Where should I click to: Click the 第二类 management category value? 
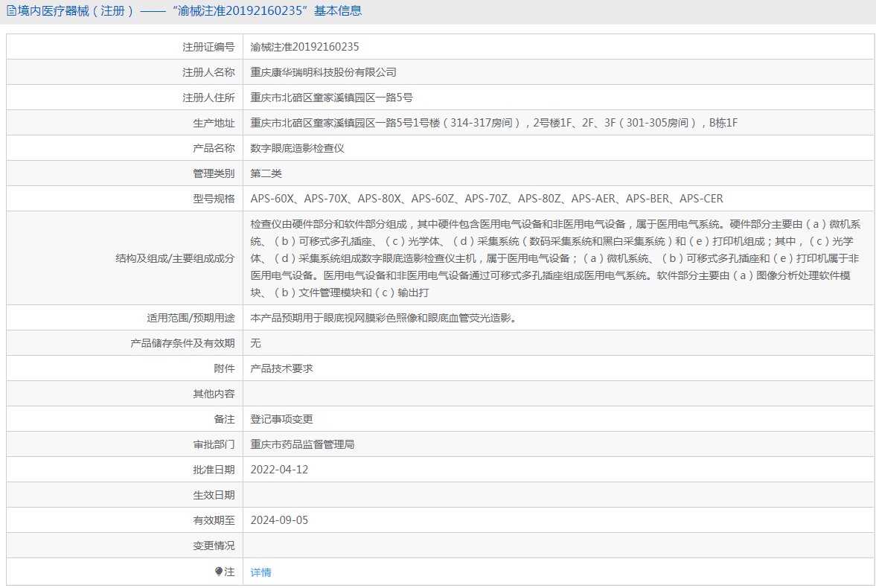(x=266, y=173)
